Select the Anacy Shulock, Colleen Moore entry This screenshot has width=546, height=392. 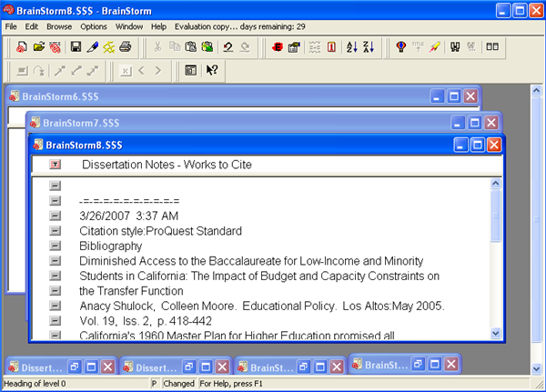(262, 306)
